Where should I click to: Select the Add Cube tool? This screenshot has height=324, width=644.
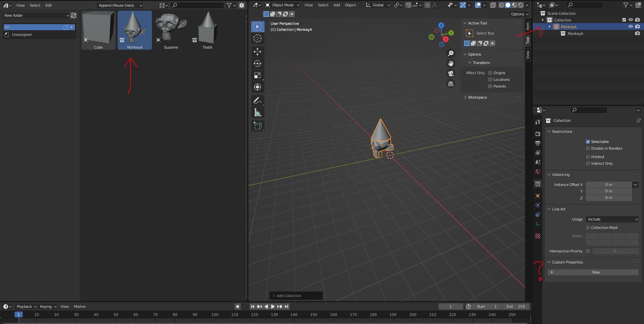coord(257,126)
